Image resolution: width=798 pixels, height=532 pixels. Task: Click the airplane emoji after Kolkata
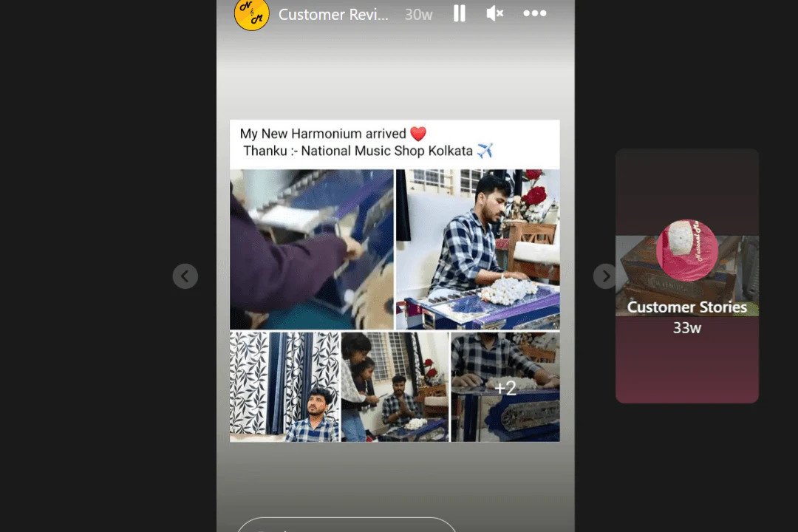click(x=485, y=151)
